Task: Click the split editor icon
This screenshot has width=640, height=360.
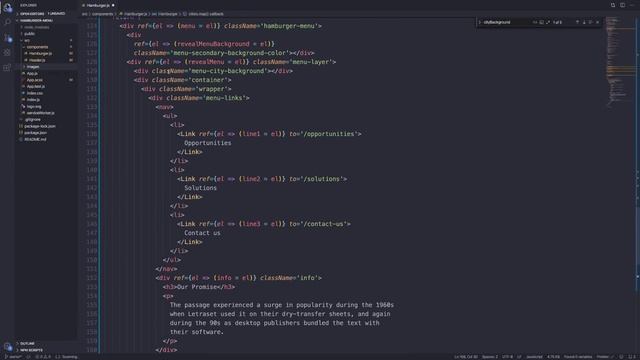Action: tap(622, 5)
